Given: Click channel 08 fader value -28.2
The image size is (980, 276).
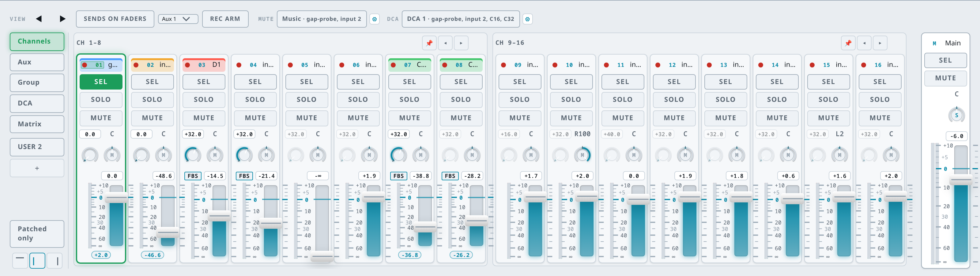Looking at the screenshot, I should click(472, 176).
